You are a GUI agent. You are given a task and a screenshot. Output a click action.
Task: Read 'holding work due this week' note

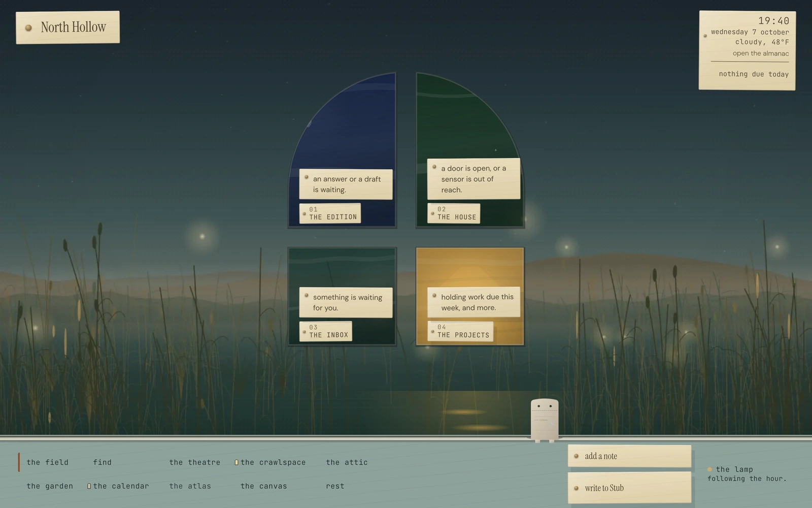(x=473, y=302)
